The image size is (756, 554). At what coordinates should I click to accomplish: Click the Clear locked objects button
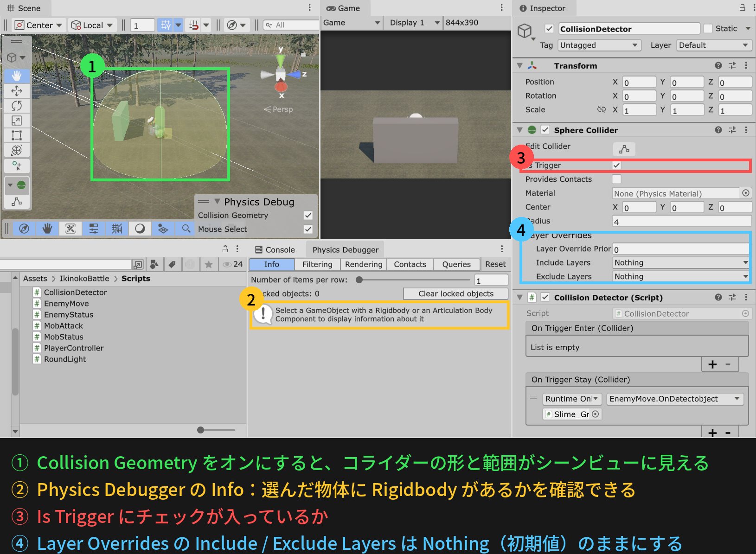pyautogui.click(x=456, y=293)
